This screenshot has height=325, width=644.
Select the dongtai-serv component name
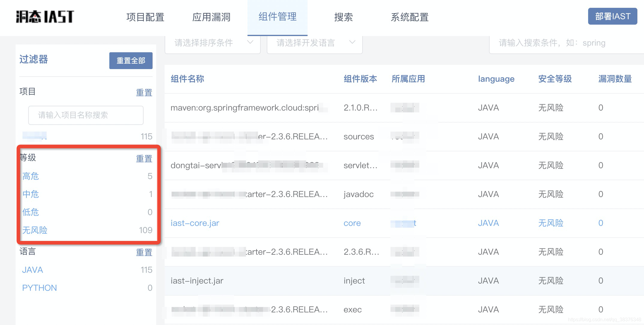tap(246, 165)
